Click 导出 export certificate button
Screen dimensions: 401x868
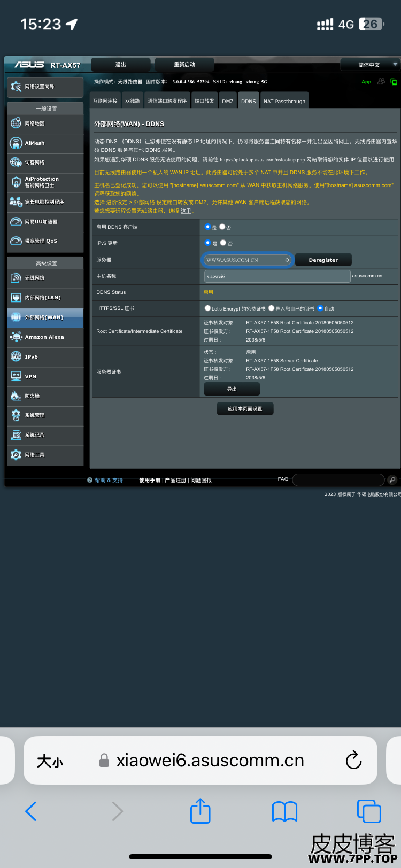click(x=232, y=389)
